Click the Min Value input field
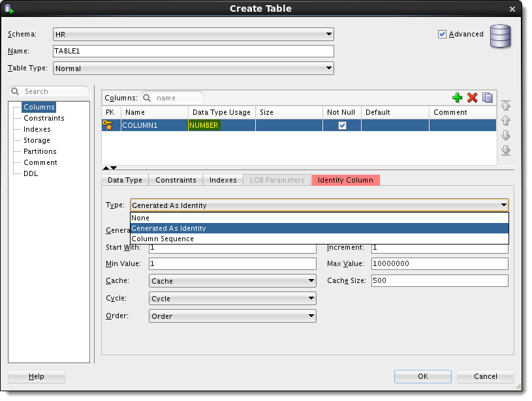 tap(232, 263)
